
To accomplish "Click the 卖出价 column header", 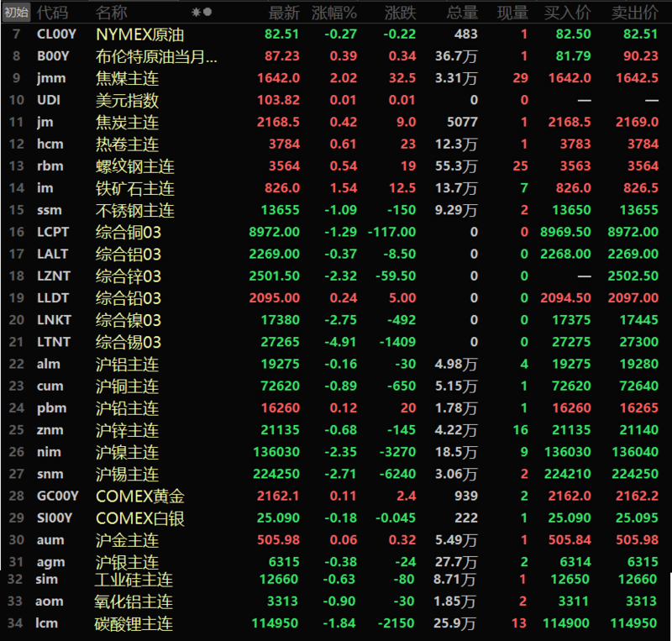I will 635,13.
